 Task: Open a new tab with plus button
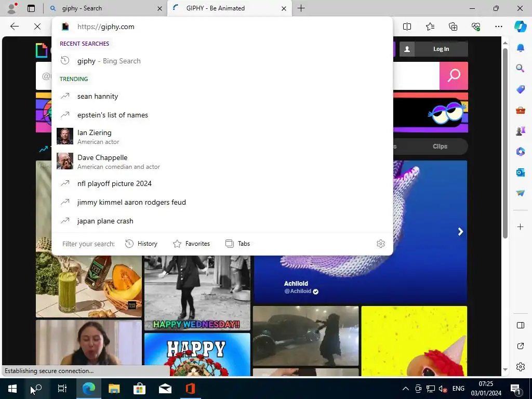[301, 8]
